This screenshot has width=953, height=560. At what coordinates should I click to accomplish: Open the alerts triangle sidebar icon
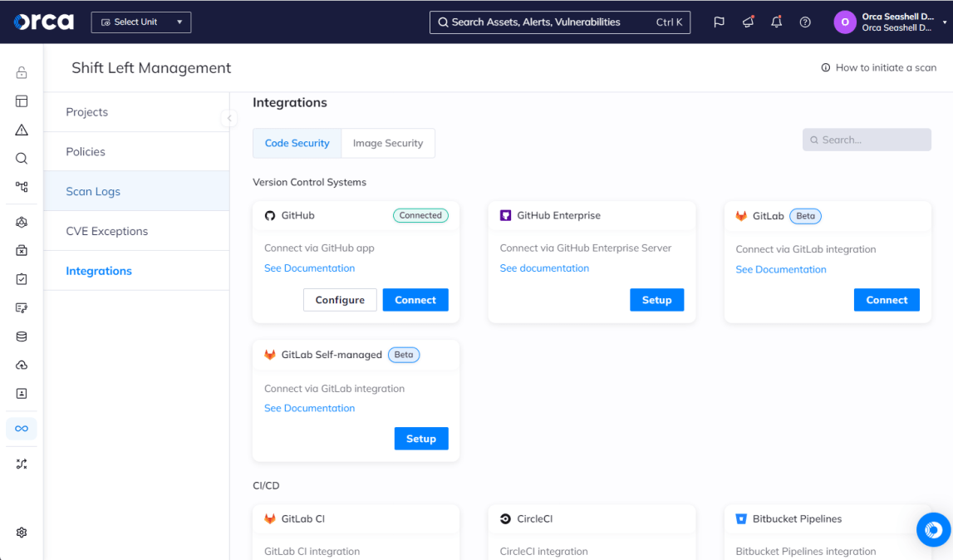[x=22, y=130]
